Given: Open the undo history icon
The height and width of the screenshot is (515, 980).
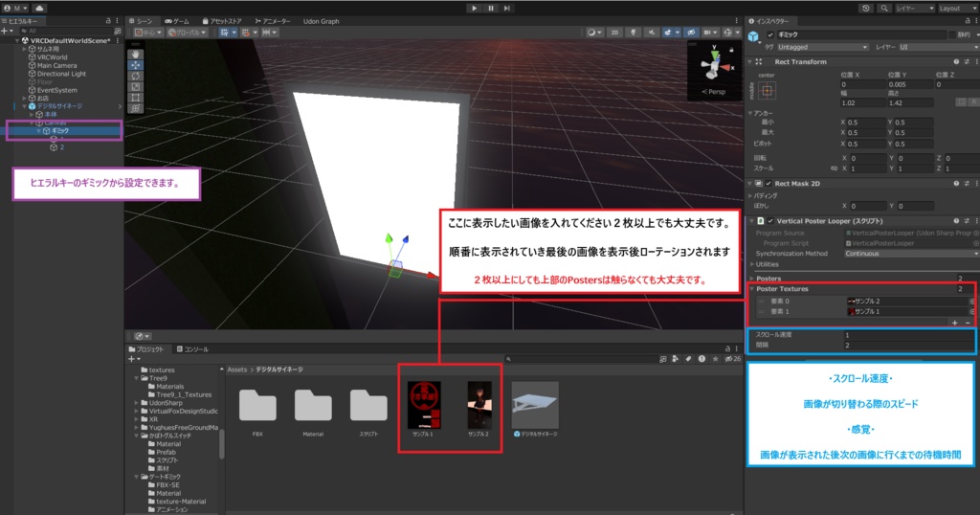Looking at the screenshot, I should (865, 8).
